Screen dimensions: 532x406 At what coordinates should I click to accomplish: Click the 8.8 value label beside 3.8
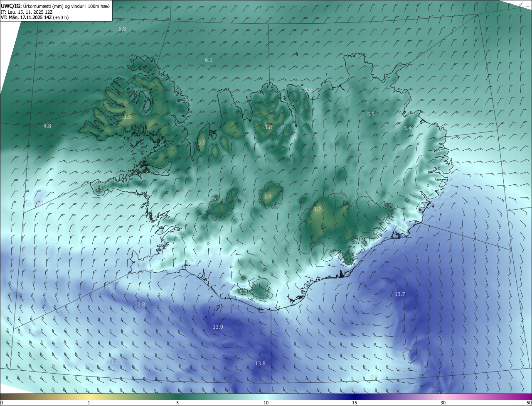294,137
